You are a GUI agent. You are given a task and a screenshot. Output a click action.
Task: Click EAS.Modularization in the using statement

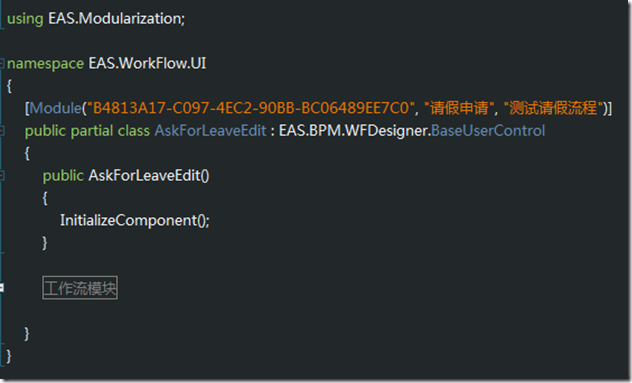click(114, 19)
